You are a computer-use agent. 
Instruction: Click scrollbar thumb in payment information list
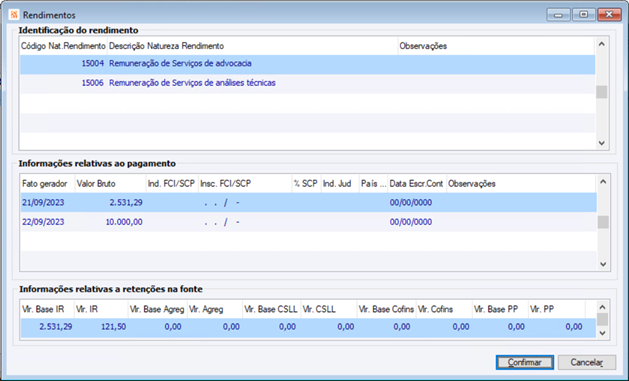click(x=603, y=222)
